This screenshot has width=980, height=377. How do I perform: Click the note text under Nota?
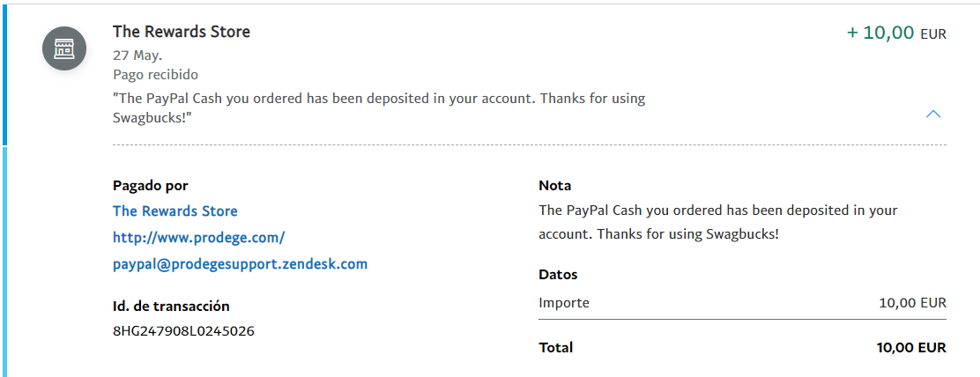click(718, 223)
